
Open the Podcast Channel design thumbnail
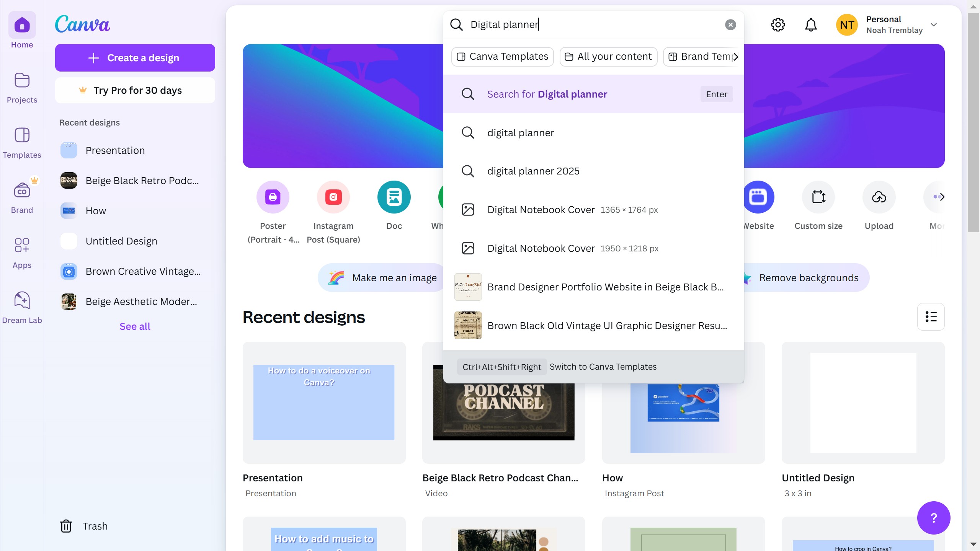[x=503, y=411]
